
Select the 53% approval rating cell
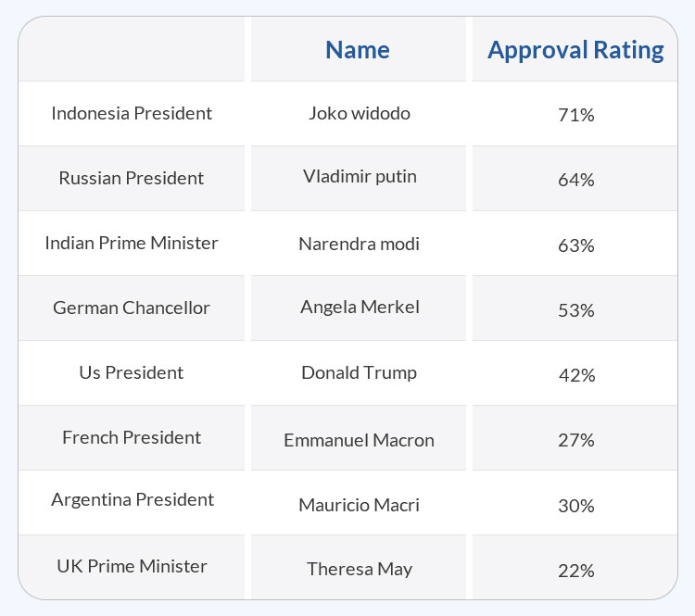(575, 310)
